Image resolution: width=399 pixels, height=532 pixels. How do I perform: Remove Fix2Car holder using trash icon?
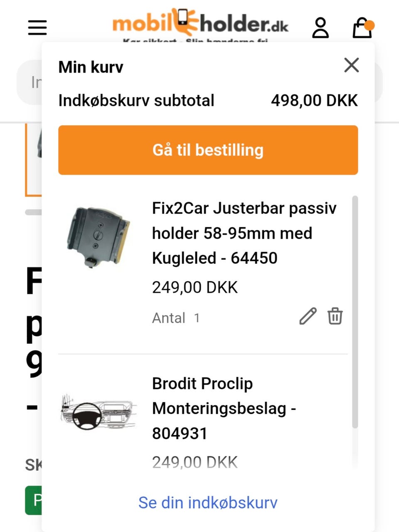click(335, 317)
